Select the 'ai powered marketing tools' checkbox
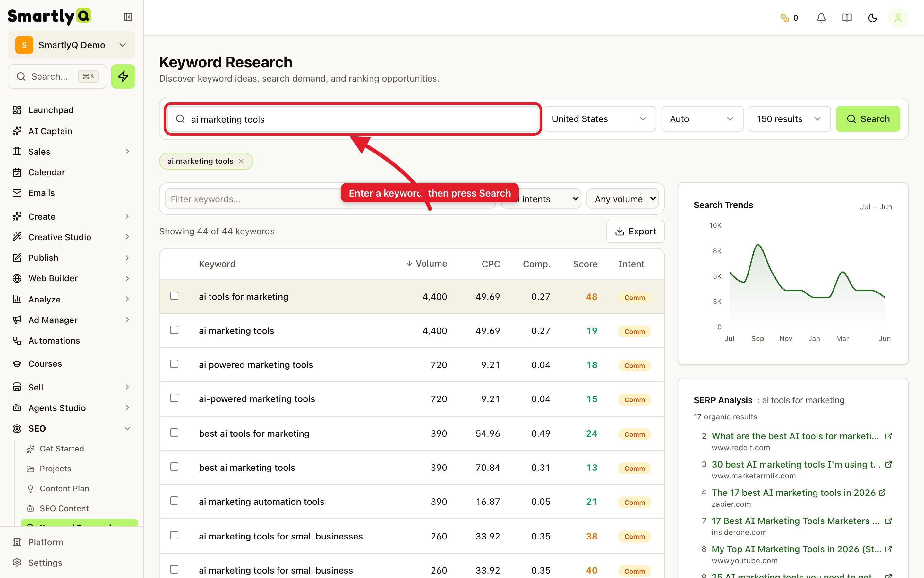The image size is (924, 578). [174, 364]
